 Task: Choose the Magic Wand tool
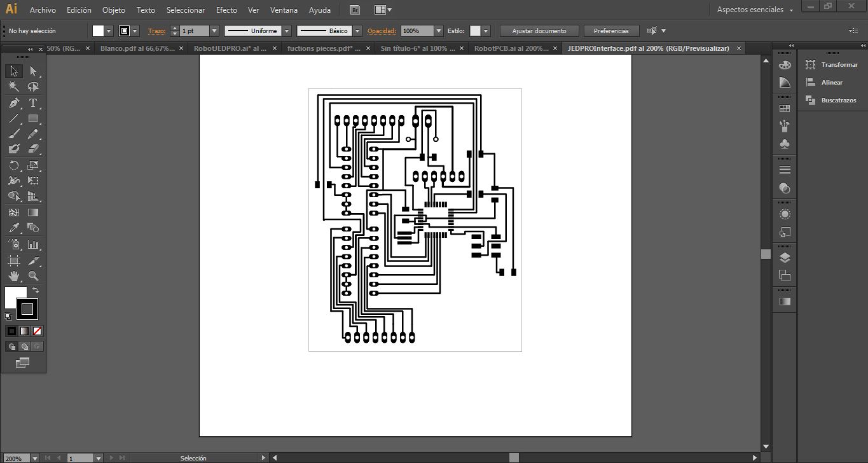14,87
